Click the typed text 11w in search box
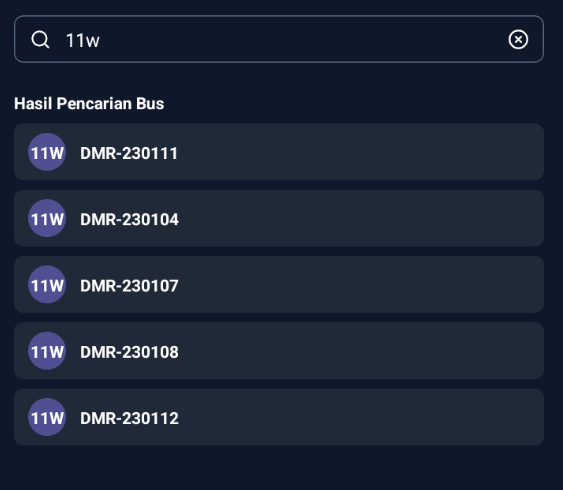The height and width of the screenshot is (490, 563). pyautogui.click(x=83, y=40)
